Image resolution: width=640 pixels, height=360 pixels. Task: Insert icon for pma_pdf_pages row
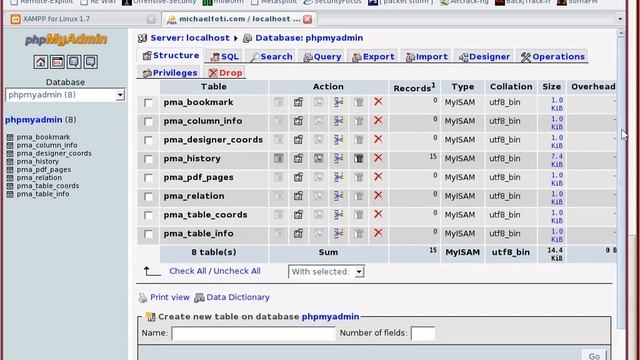[338, 177]
